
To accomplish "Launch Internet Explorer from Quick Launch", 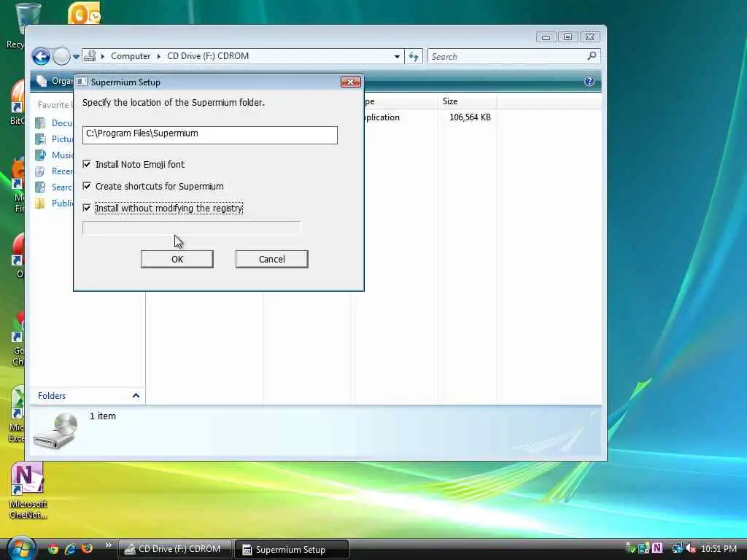I will point(70,549).
